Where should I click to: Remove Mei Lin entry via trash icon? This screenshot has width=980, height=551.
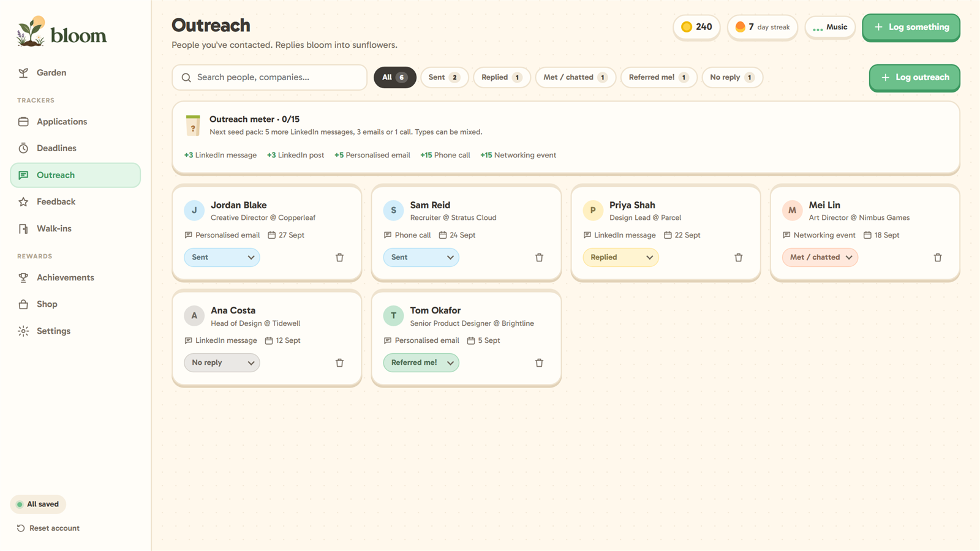(937, 258)
